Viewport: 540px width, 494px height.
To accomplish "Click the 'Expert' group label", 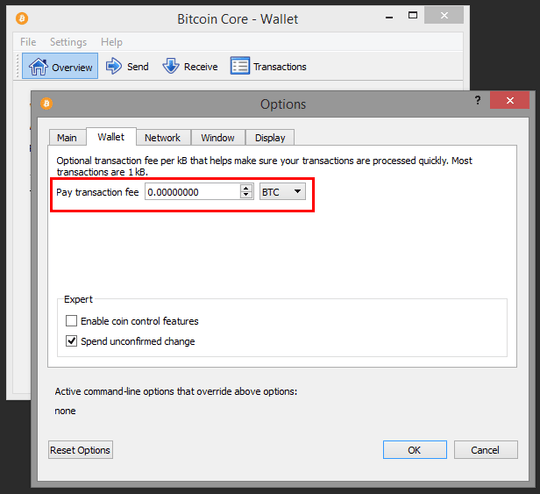I will (x=78, y=299).
